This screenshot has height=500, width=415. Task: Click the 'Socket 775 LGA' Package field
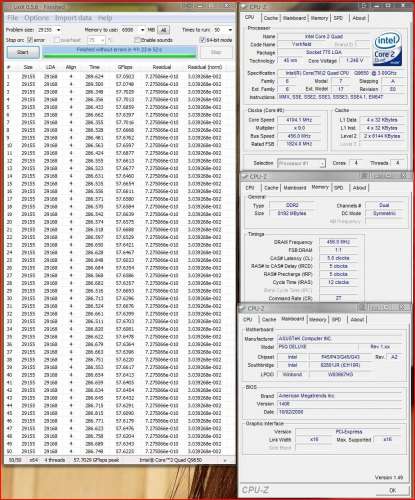tap(324, 52)
